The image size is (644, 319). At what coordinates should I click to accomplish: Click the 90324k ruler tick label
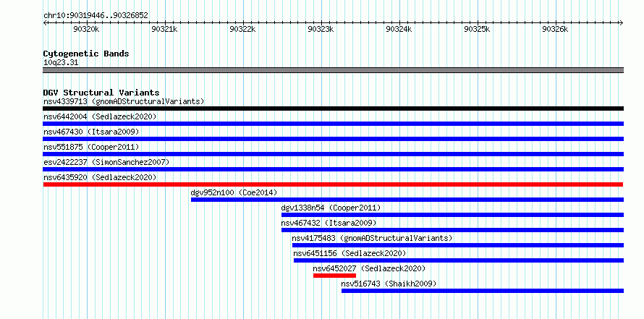tap(399, 29)
